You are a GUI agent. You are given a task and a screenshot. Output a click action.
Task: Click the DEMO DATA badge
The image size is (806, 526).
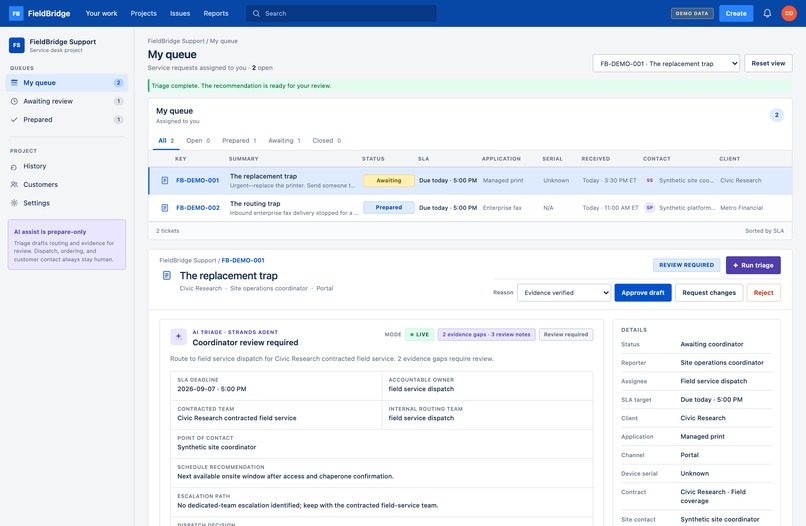(x=692, y=13)
